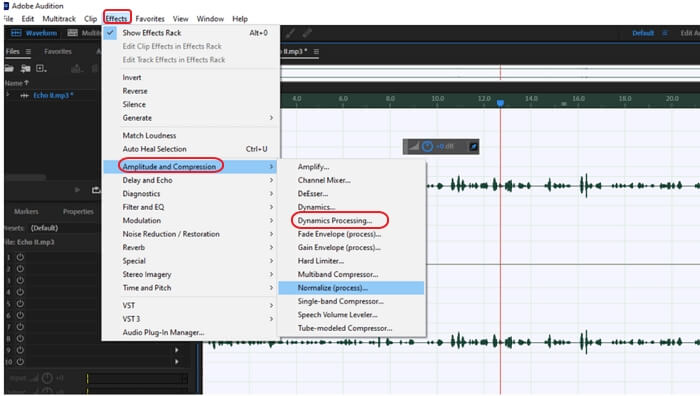Click the HUD pin icon
This screenshot has height=396, width=700.
coord(473,146)
